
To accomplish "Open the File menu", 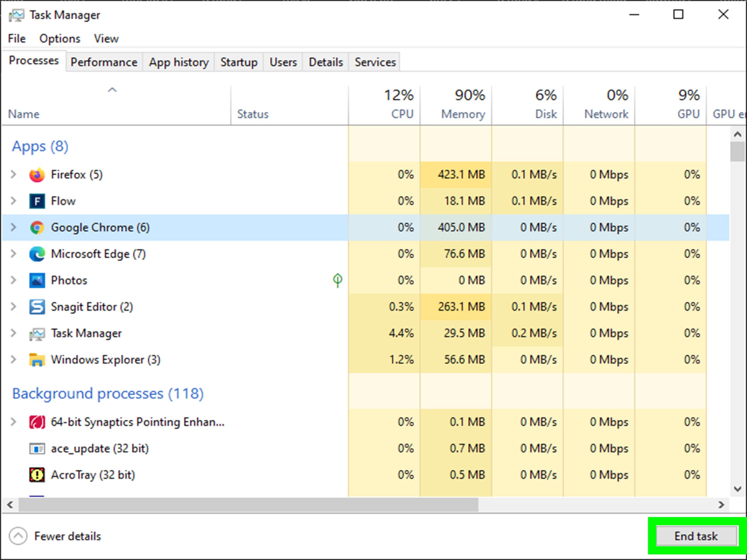I will (17, 38).
